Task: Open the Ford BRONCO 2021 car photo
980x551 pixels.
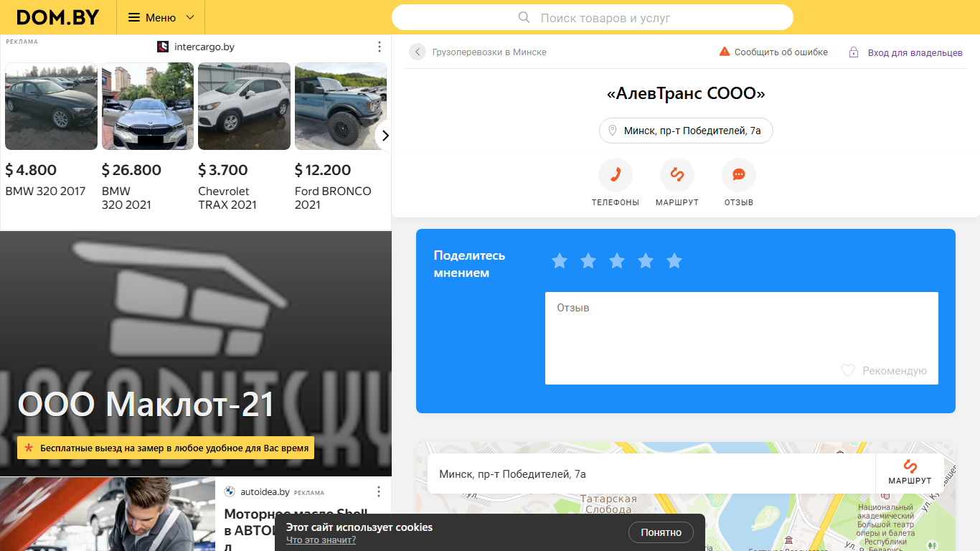Action: coord(341,106)
